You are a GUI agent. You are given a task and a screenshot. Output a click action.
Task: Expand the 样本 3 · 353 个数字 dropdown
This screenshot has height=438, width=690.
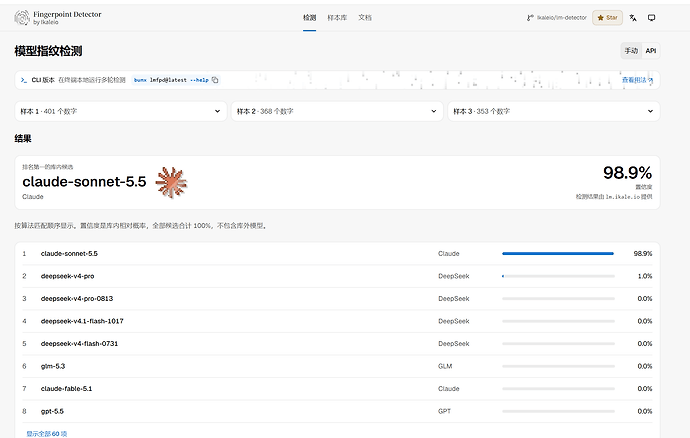pyautogui.click(x=554, y=111)
